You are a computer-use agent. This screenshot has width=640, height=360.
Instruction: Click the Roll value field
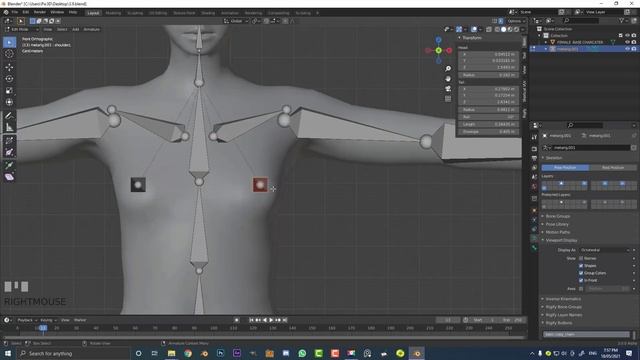pyautogui.click(x=488, y=117)
